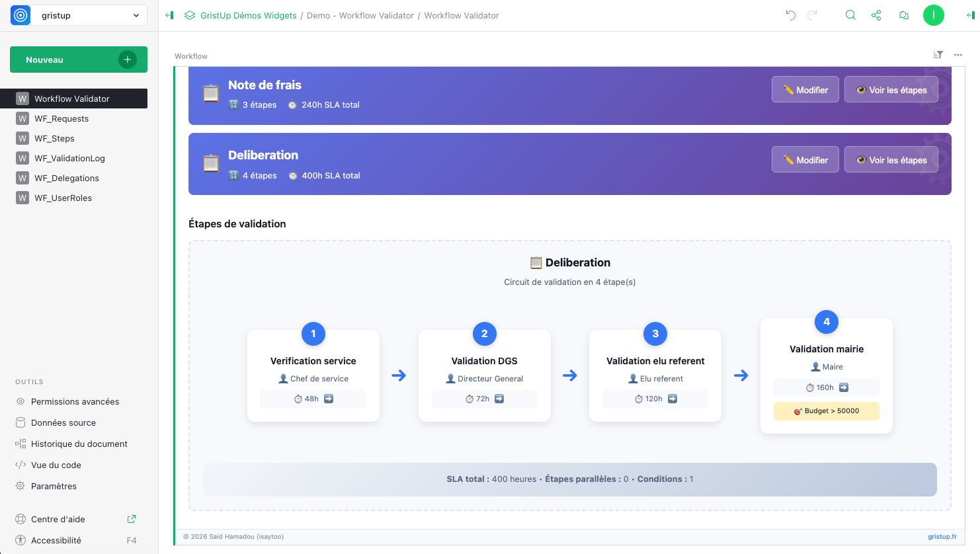Viewport: 980px width, 554px height.
Task: Collapse the left sidebar panel
Action: coord(169,15)
